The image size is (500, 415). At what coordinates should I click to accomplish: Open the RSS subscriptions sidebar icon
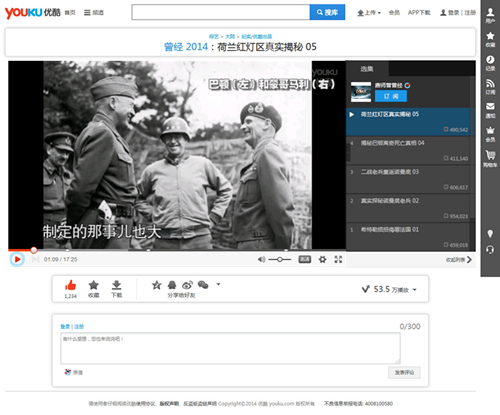pos(490,83)
